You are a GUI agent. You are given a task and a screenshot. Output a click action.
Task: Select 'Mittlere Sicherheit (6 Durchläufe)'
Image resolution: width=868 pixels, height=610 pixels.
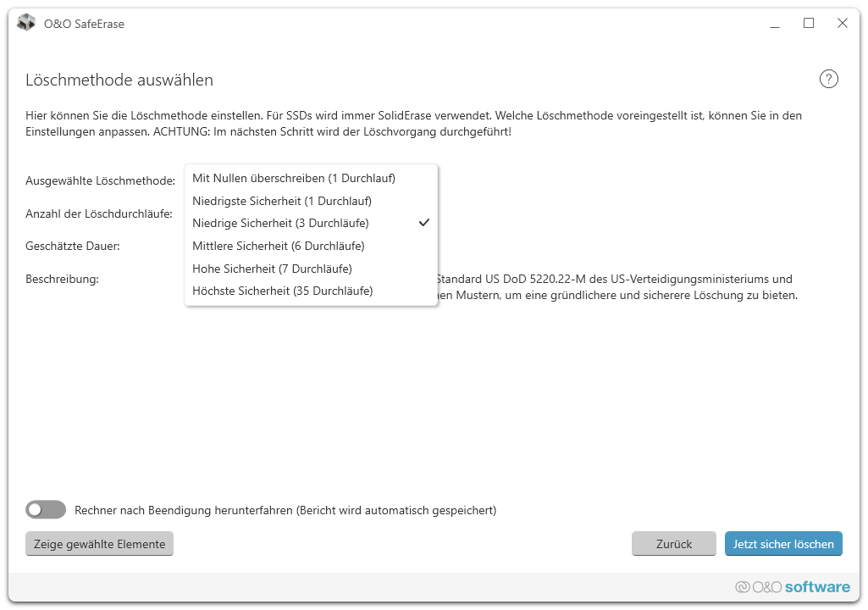pos(279,246)
